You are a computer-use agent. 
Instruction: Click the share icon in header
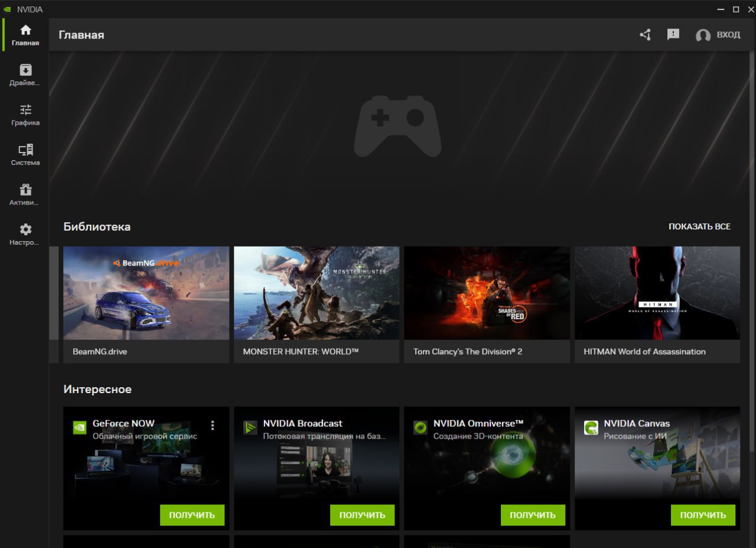click(645, 35)
